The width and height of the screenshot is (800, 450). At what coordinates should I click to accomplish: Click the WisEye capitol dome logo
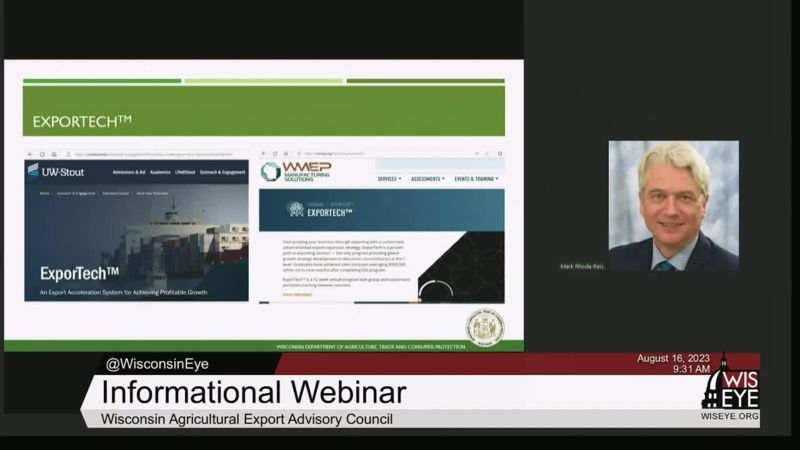[x=729, y=385]
